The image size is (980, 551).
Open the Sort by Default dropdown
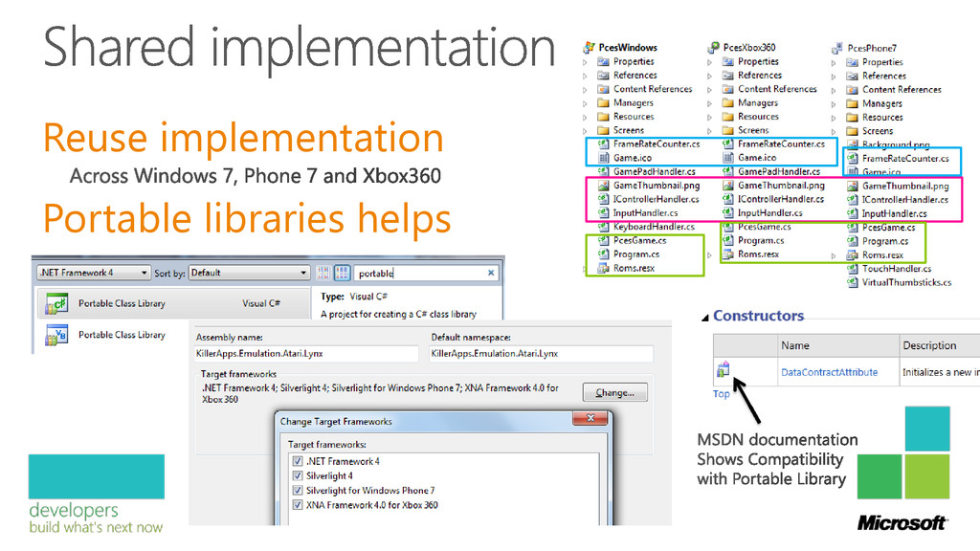click(x=250, y=273)
